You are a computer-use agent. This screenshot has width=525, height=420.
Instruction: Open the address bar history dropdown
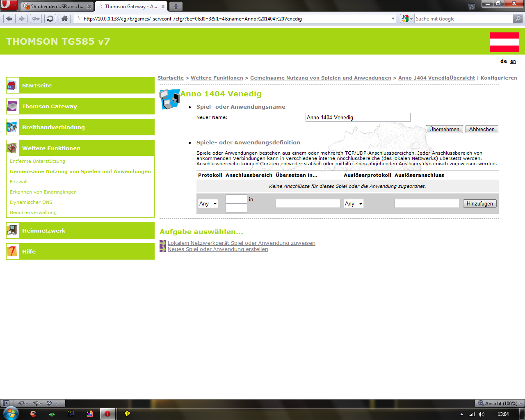(393, 18)
